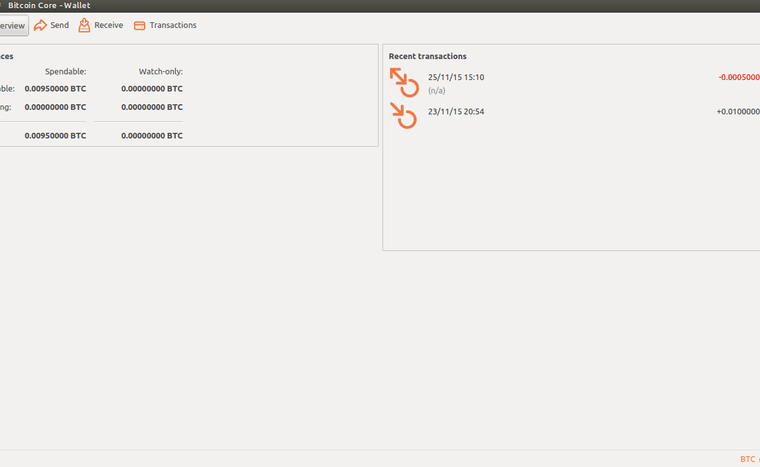Click the Receive label in toolbar
The width and height of the screenshot is (760, 467).
point(108,25)
